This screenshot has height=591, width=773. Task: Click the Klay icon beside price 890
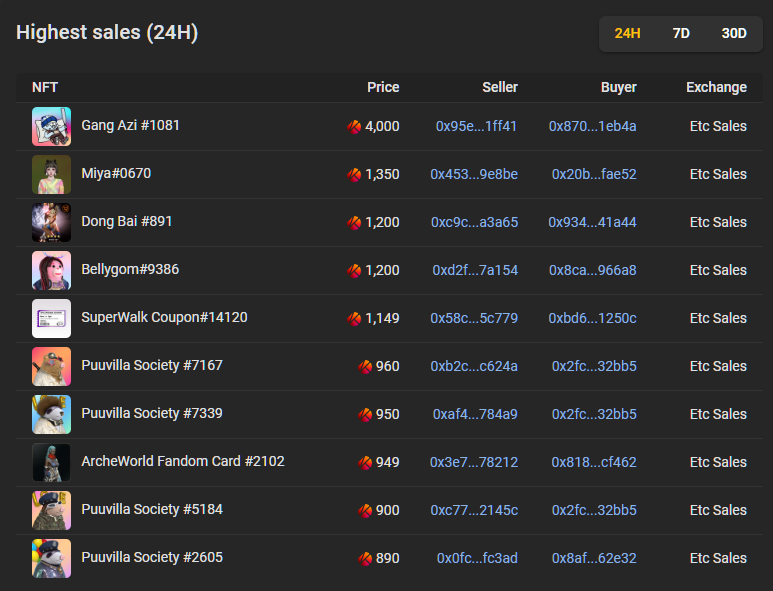pyautogui.click(x=365, y=558)
